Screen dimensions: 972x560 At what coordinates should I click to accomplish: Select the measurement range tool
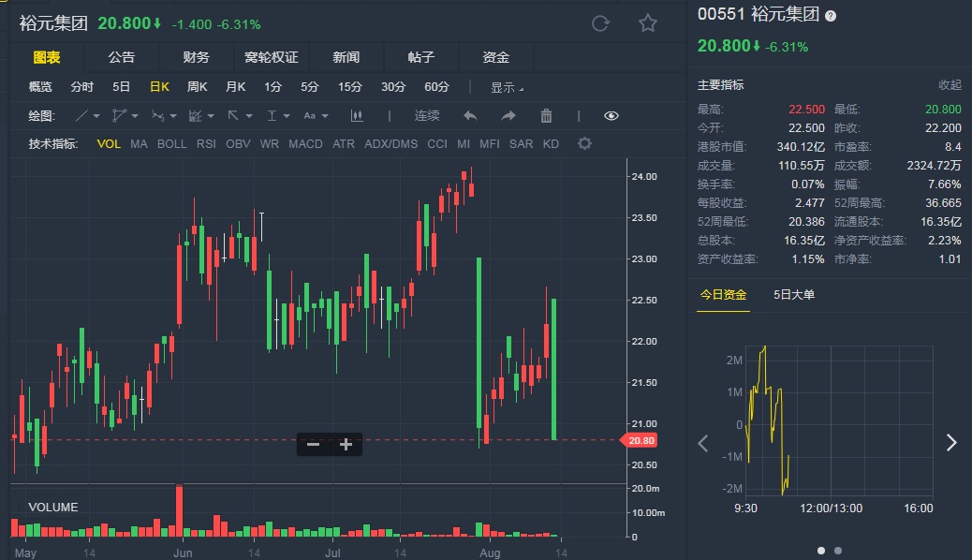tap(272, 116)
